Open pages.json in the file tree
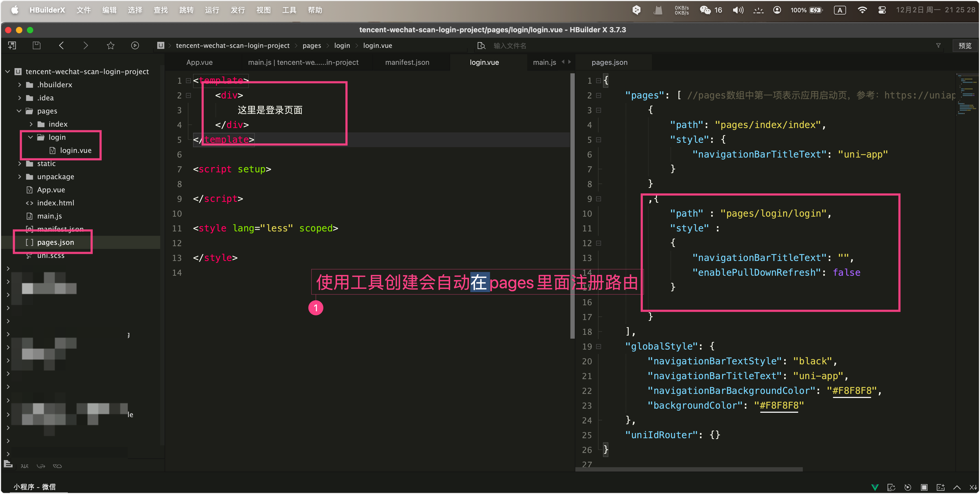Screen dimensions: 980x494 coord(56,242)
